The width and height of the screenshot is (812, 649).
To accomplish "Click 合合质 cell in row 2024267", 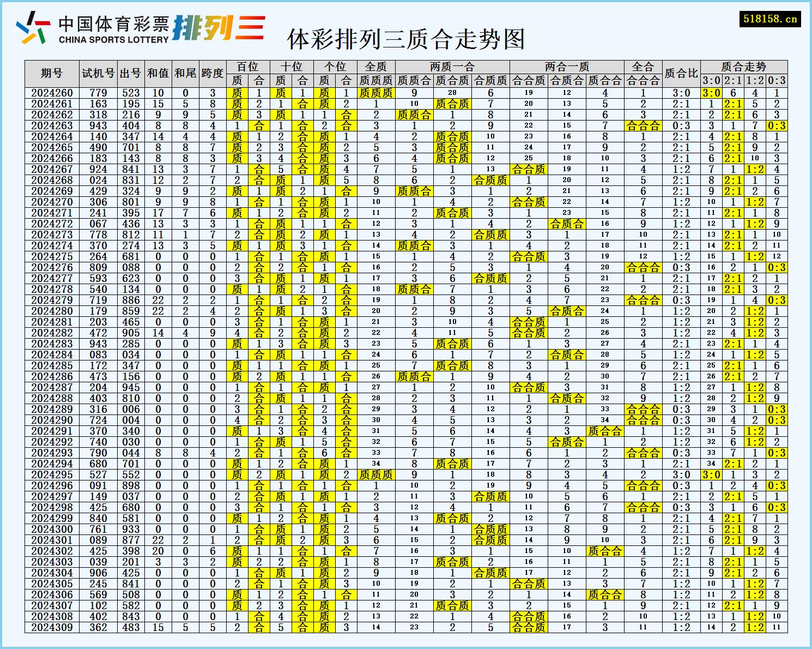I will tap(529, 169).
